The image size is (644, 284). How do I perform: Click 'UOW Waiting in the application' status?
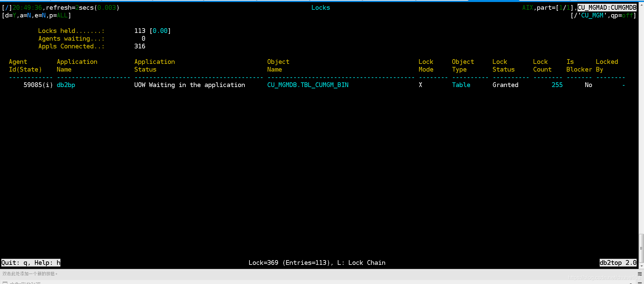pyautogui.click(x=190, y=85)
